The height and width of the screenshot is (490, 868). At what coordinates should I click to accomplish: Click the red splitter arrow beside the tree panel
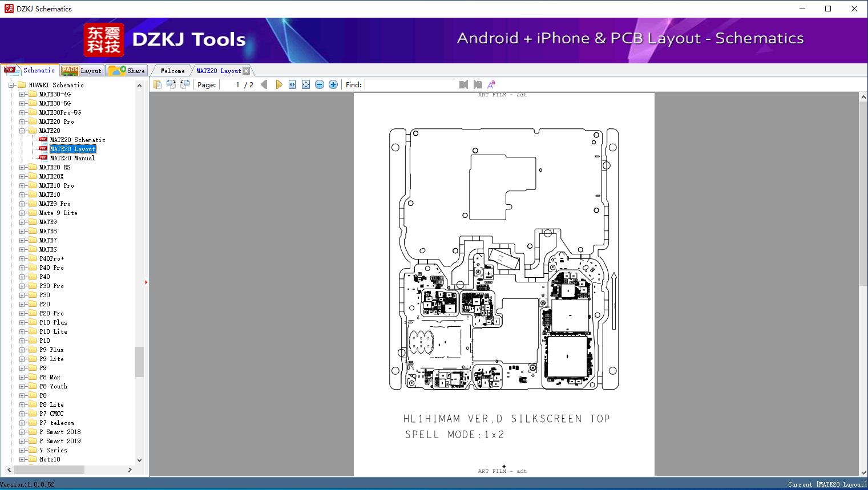(x=146, y=282)
